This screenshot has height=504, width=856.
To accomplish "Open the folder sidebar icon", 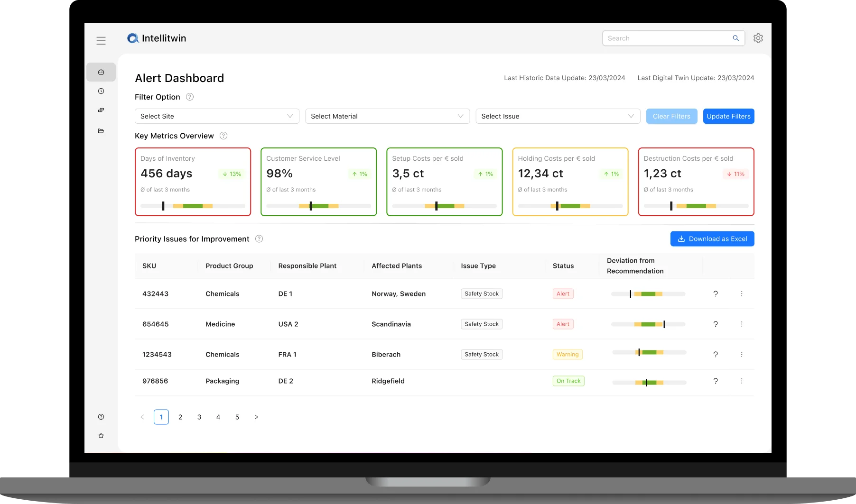I will [x=101, y=131].
